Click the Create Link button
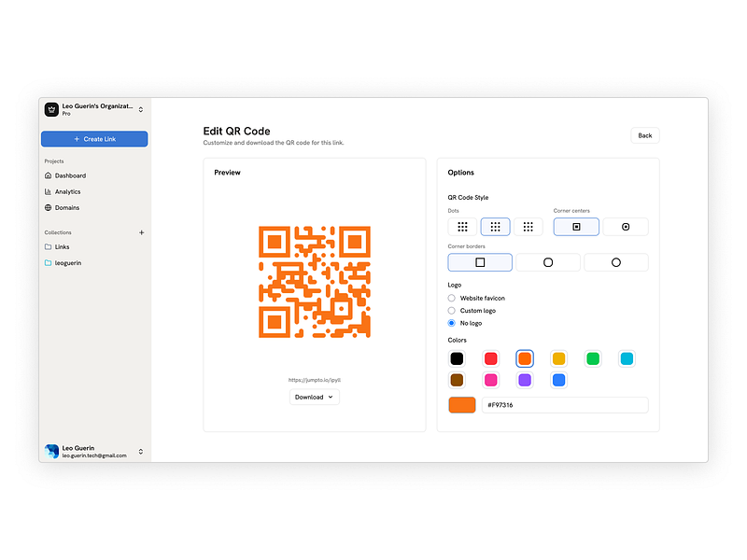The height and width of the screenshot is (560, 747). pos(94,139)
